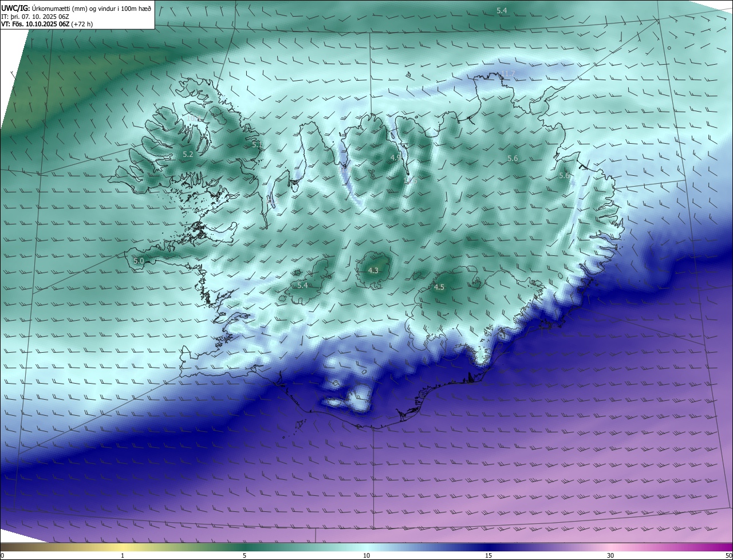Click the color scale tick label 50

[728, 555]
